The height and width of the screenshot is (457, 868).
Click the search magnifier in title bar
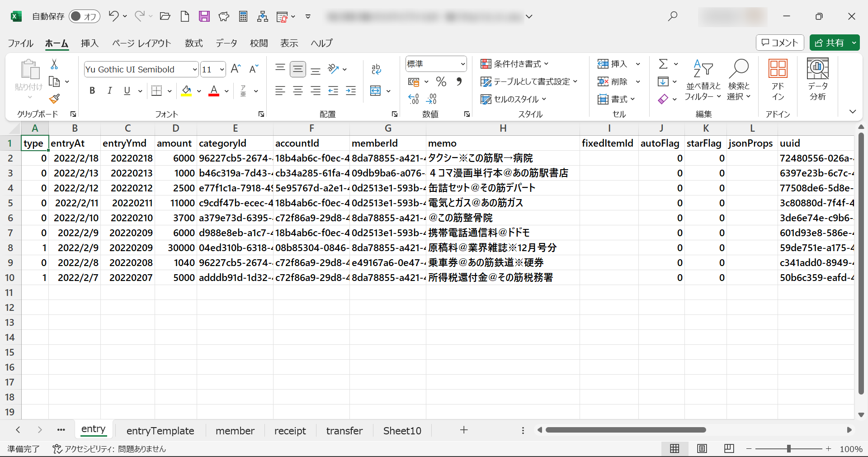(673, 16)
